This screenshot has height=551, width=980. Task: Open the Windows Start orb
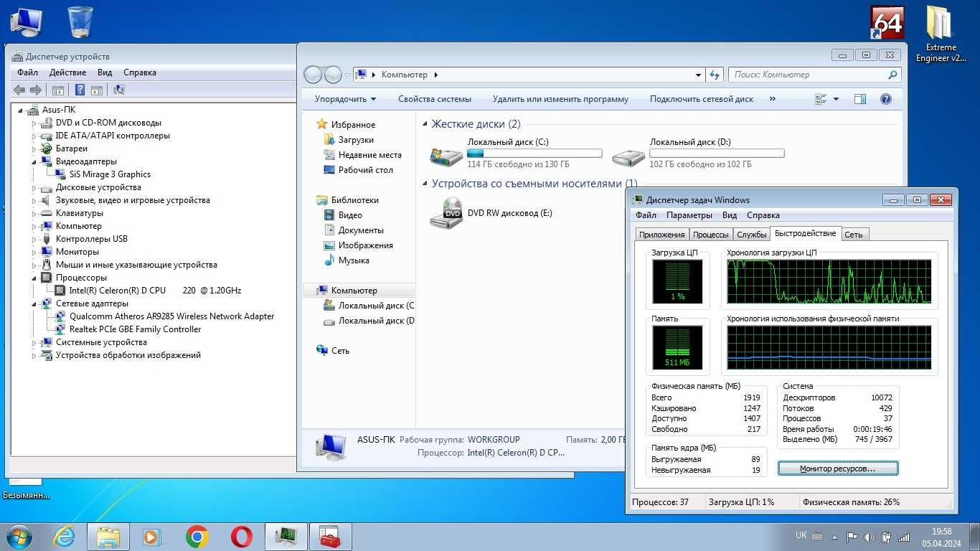[18, 537]
